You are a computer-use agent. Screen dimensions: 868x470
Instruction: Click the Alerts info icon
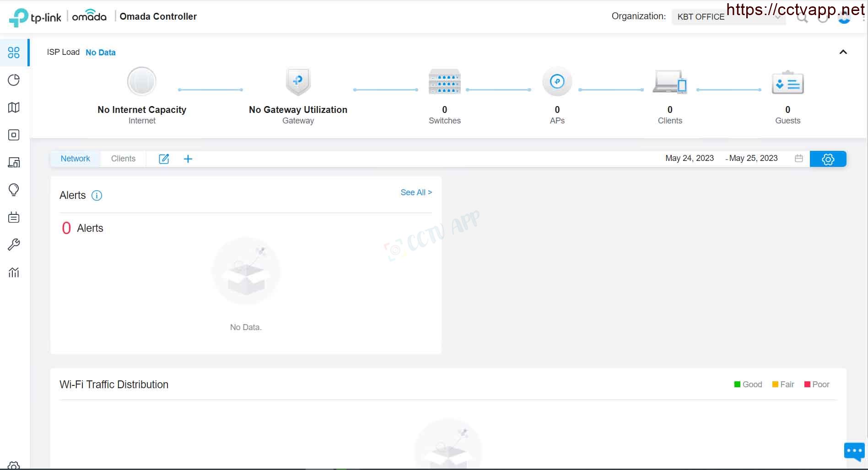coord(97,196)
